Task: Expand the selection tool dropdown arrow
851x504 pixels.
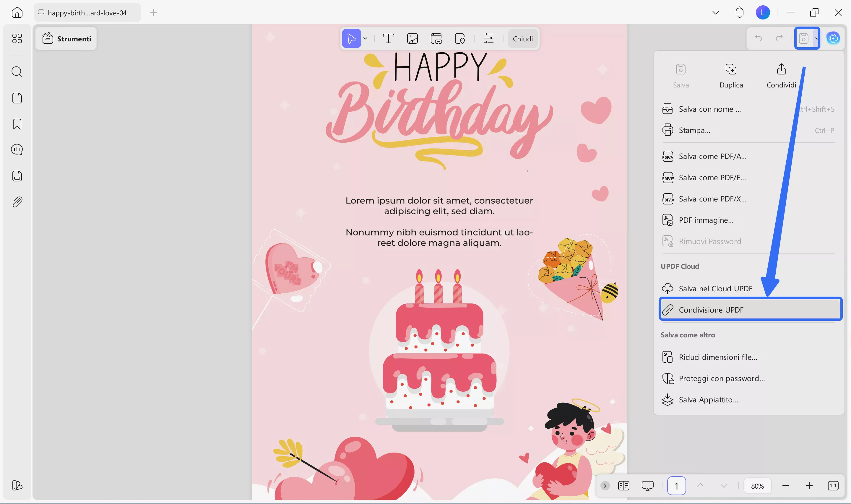Action: tap(366, 38)
